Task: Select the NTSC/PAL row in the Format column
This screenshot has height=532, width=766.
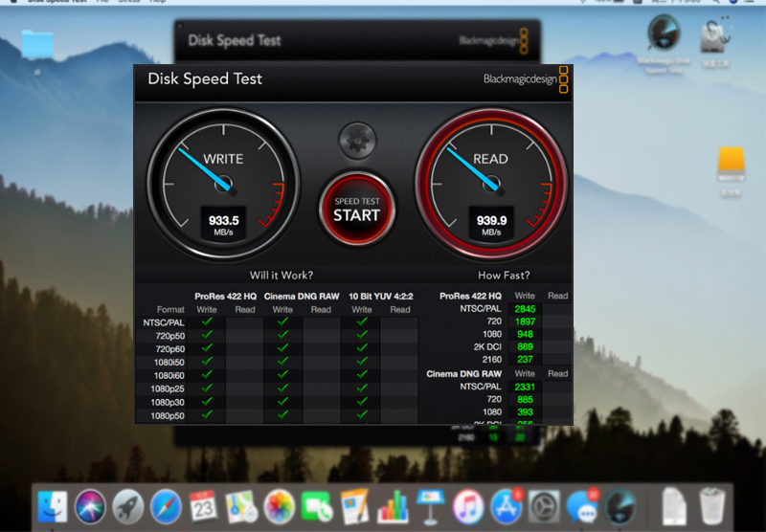Action: [163, 322]
